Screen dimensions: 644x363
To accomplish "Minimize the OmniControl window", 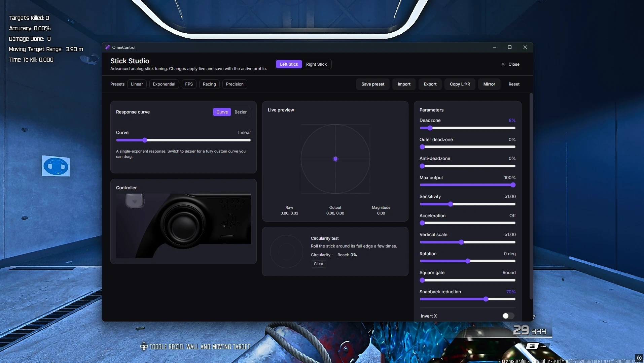I will coord(495,47).
